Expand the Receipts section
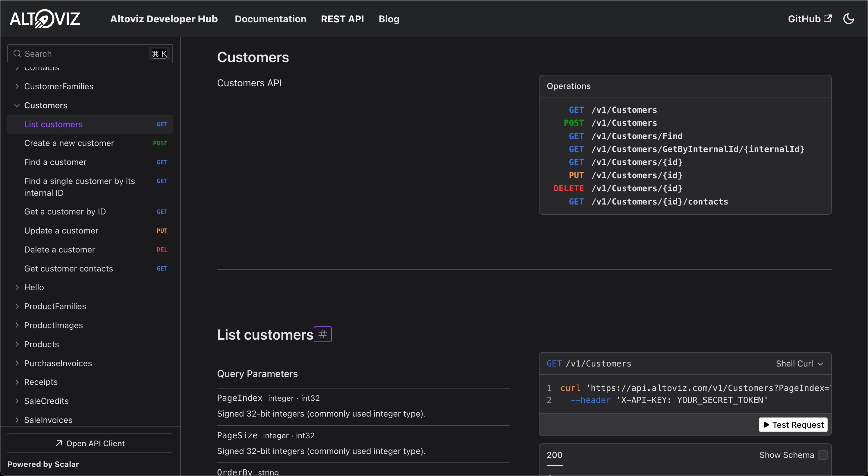This screenshot has height=476, width=868. [x=90, y=382]
